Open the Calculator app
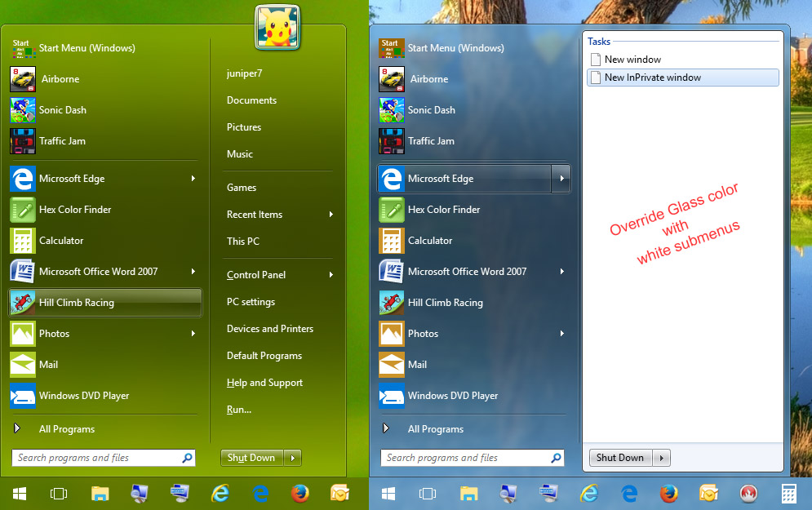Viewport: 812px width, 510px height. pyautogui.click(x=73, y=241)
